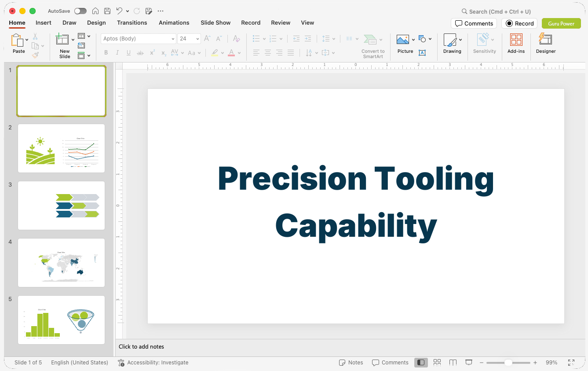Viewport: 588px width, 371px height.
Task: Decrease font size
Action: [x=219, y=39]
